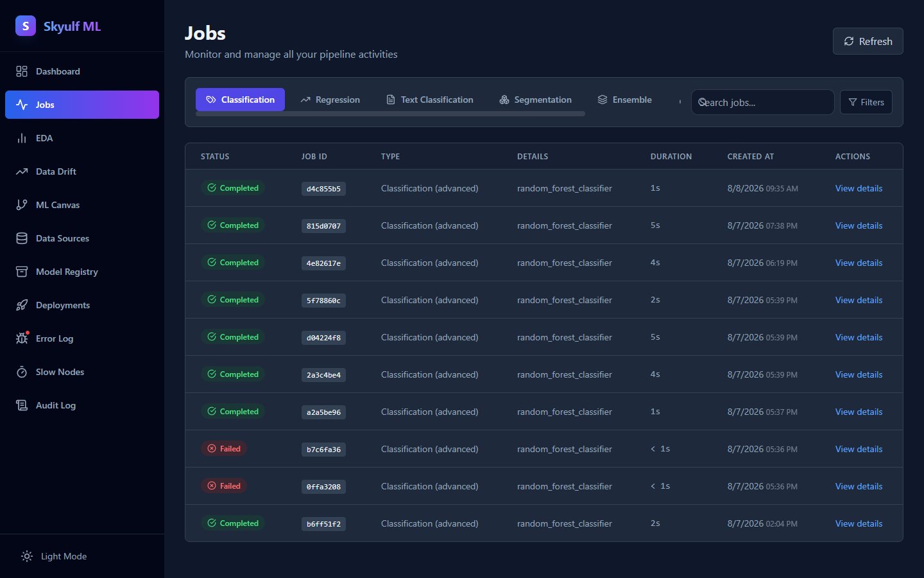
Task: Click the layers icon on Ensemble tab
Action: (603, 100)
